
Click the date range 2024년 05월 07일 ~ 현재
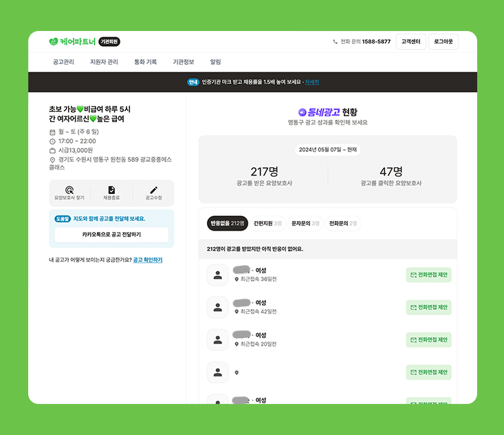(x=328, y=149)
